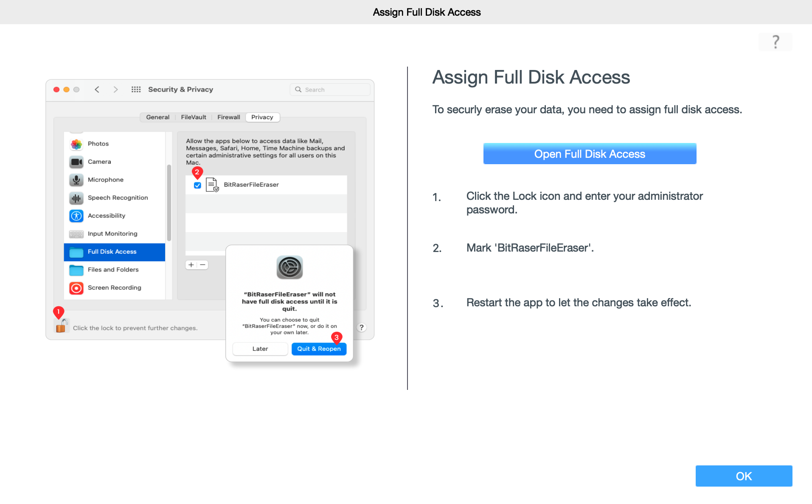Click the plus button under the app list
The height and width of the screenshot is (504, 812).
[x=191, y=265]
